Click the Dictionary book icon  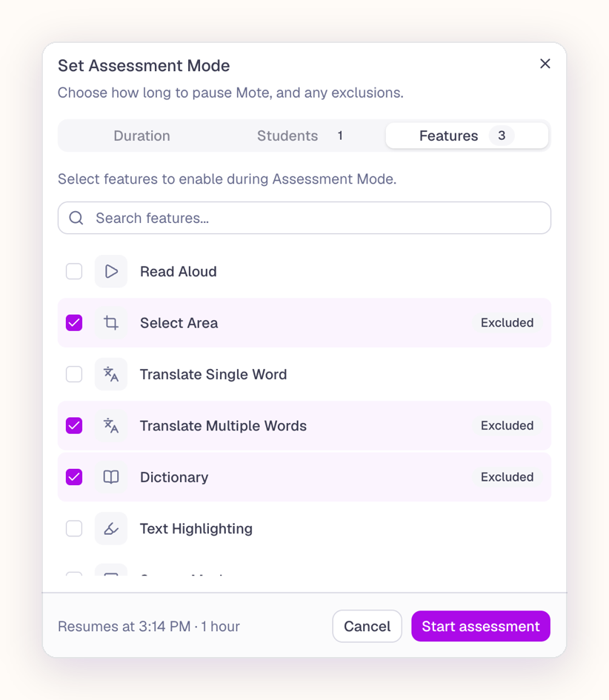[x=110, y=477]
